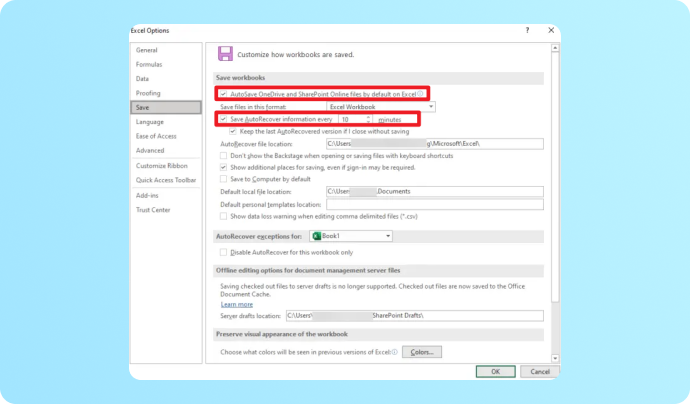Open Quick Access Toolbar settings
Screen dimensions: 690x404
point(166,180)
